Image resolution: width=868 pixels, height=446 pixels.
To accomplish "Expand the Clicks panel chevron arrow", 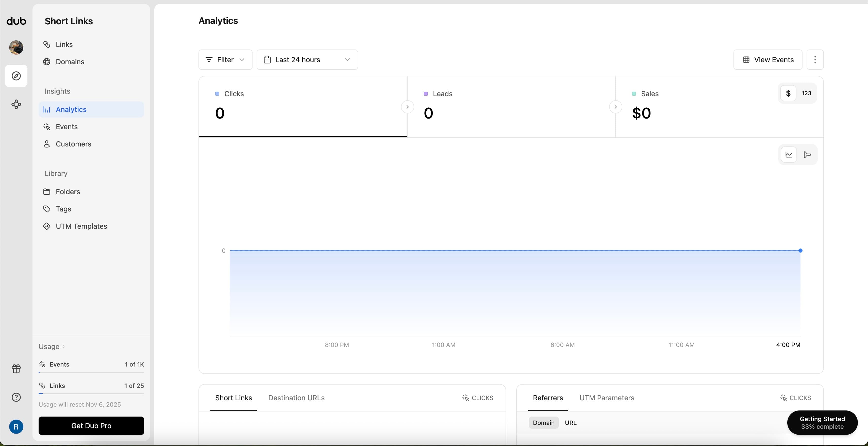I will coord(407,107).
